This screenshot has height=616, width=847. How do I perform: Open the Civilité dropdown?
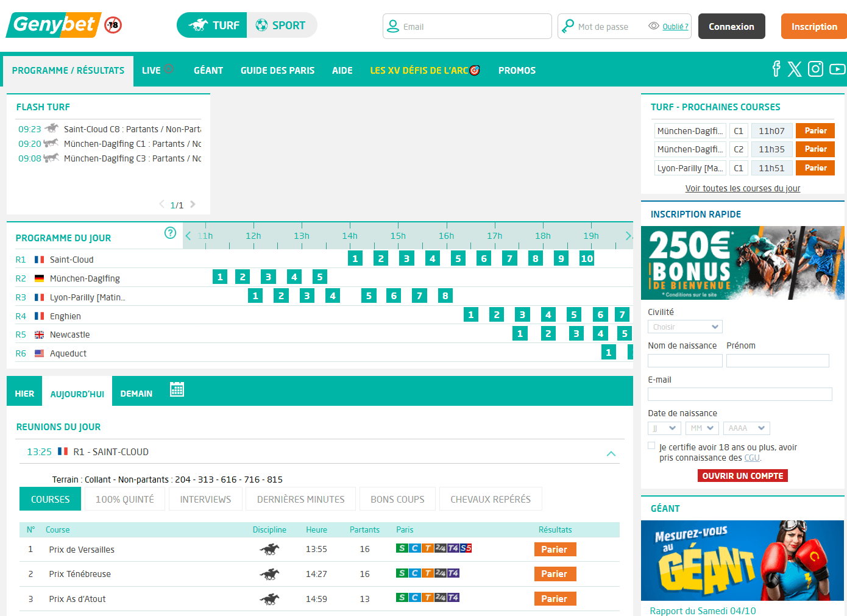pos(685,327)
